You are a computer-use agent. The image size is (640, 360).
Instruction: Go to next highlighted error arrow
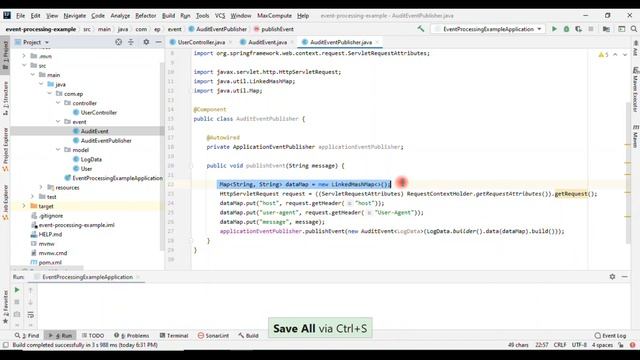tap(624, 55)
